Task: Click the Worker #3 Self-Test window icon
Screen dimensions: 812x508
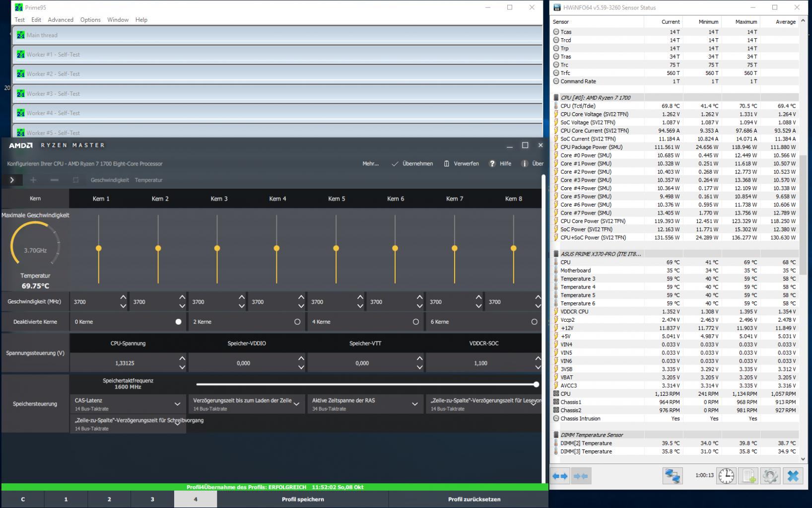Action: (x=20, y=93)
